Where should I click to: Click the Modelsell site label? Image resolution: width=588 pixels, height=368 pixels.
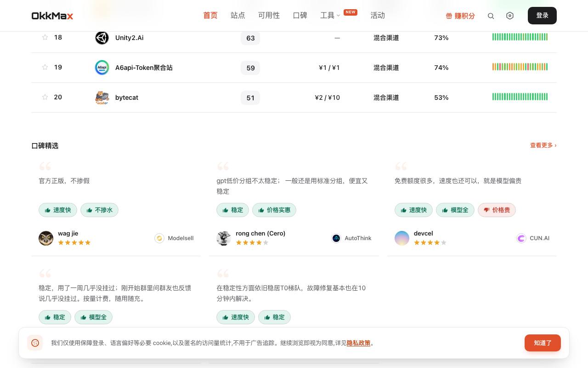181,238
